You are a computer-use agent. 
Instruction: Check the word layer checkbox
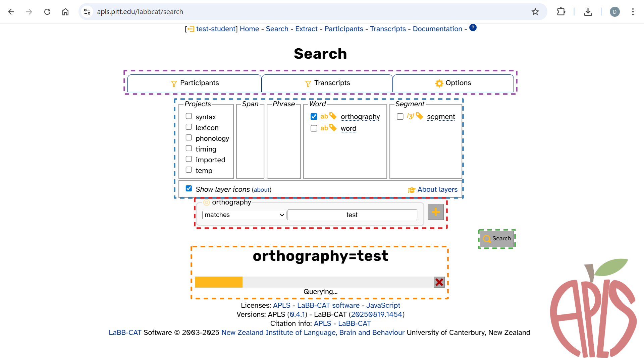pos(314,128)
